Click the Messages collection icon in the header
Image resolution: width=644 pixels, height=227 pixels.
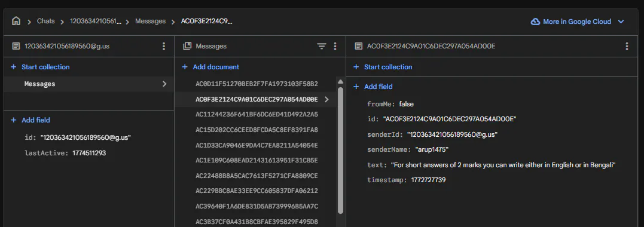tap(187, 47)
